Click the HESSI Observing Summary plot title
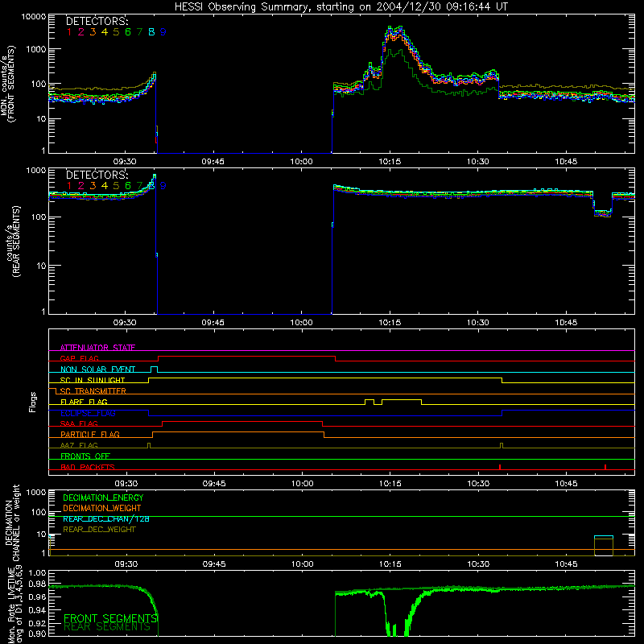 [341, 6]
